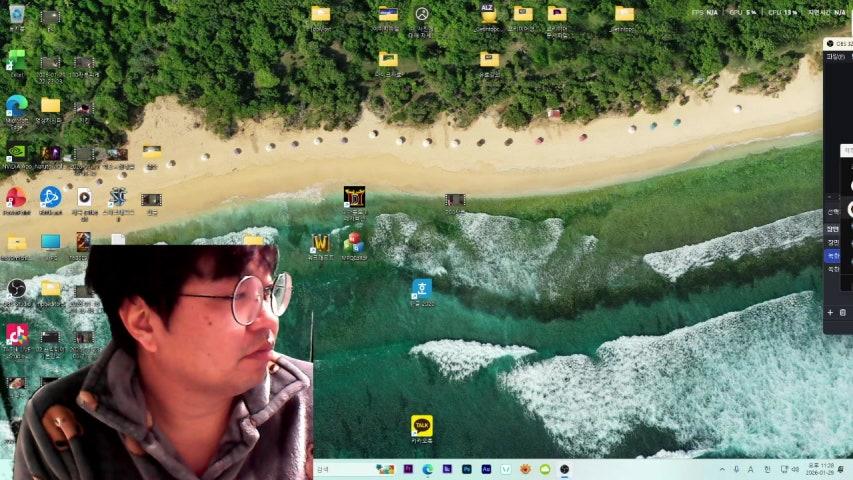Open the StarCraft desktop shortcut
Image resolution: width=853 pixels, height=480 pixels.
coord(118,197)
